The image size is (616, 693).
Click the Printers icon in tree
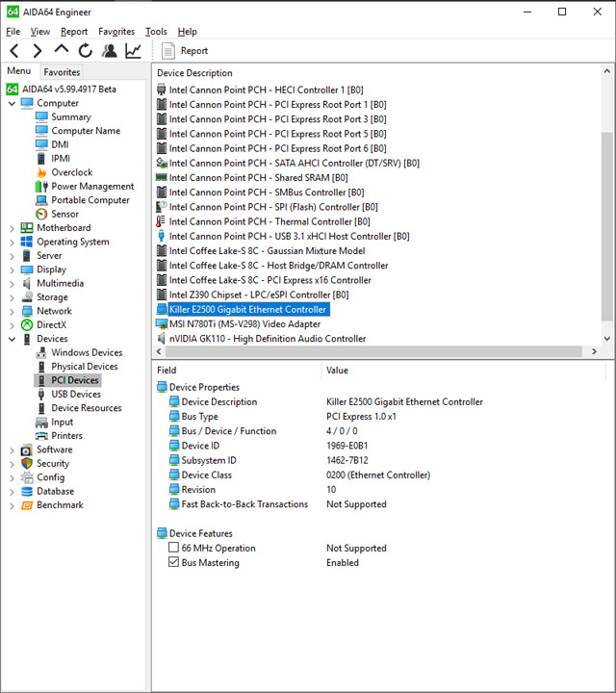pos(41,436)
